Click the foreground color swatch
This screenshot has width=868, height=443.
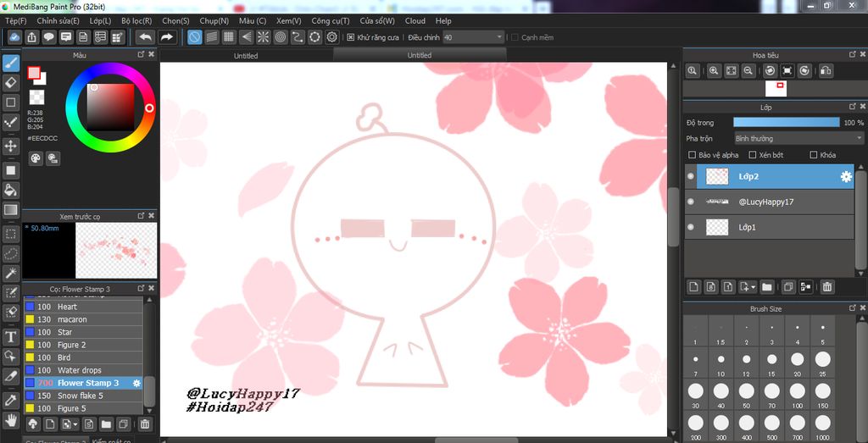tap(34, 73)
